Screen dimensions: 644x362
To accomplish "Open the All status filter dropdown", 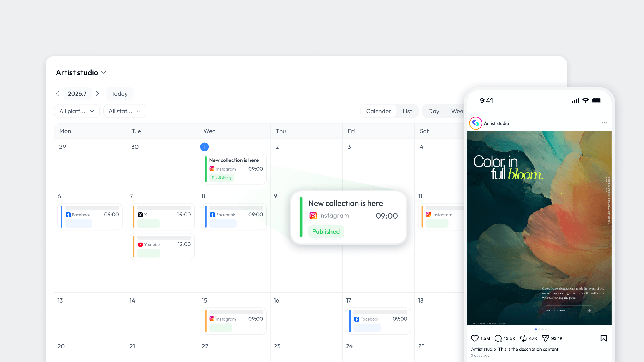I will pos(125,111).
